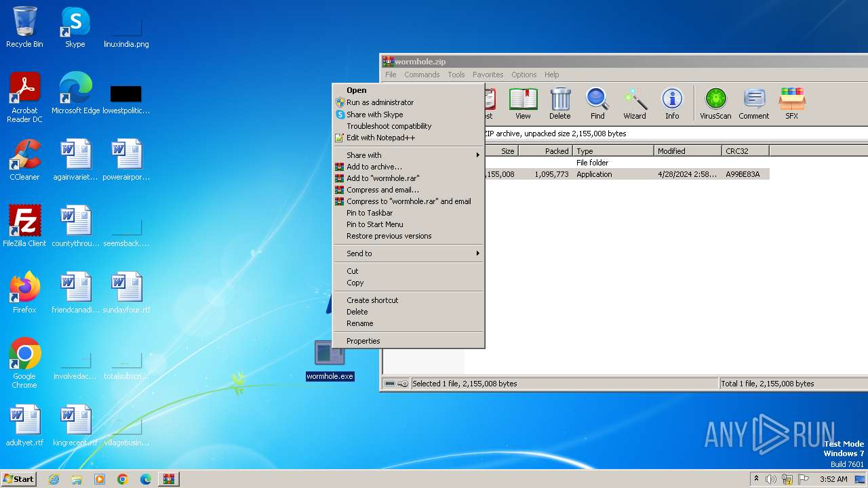Click the SFX toolbar icon

tap(791, 104)
